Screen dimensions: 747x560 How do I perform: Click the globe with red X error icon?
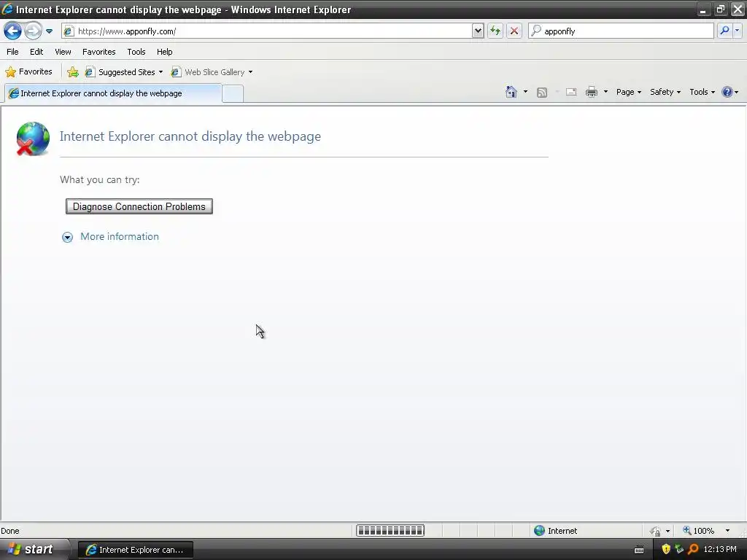click(32, 139)
